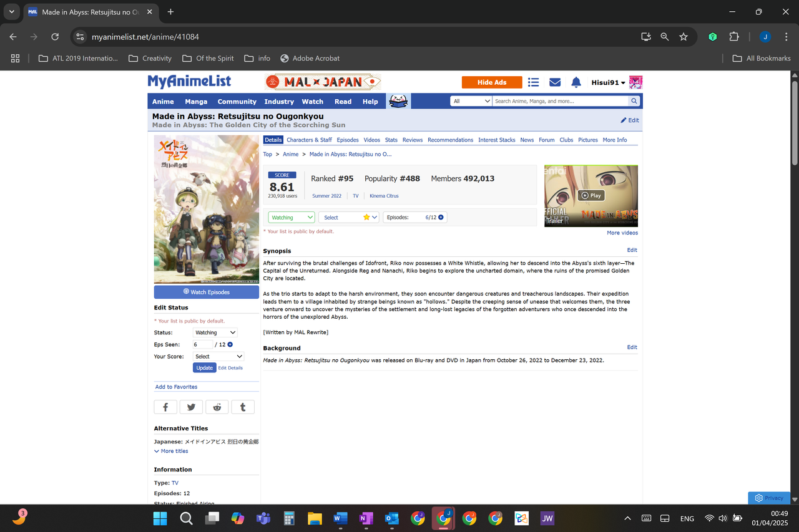The width and height of the screenshot is (799, 532).
Task: Open messages envelope icon
Action: click(x=555, y=82)
